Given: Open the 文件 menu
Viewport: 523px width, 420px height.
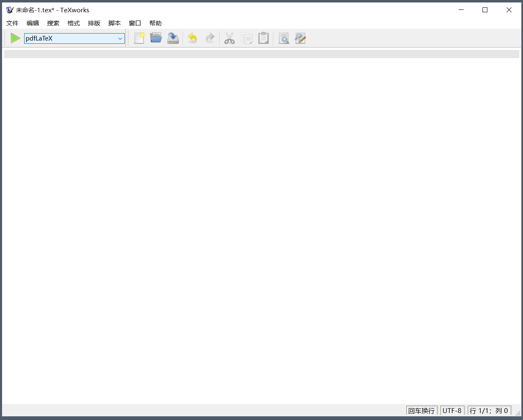Looking at the screenshot, I should point(12,23).
